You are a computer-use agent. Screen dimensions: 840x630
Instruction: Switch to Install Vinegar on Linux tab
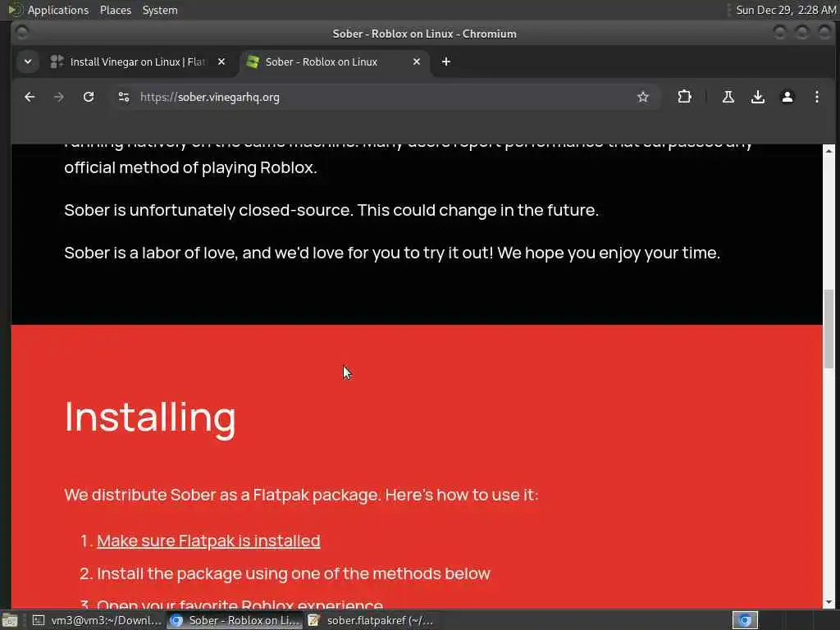coord(138,62)
